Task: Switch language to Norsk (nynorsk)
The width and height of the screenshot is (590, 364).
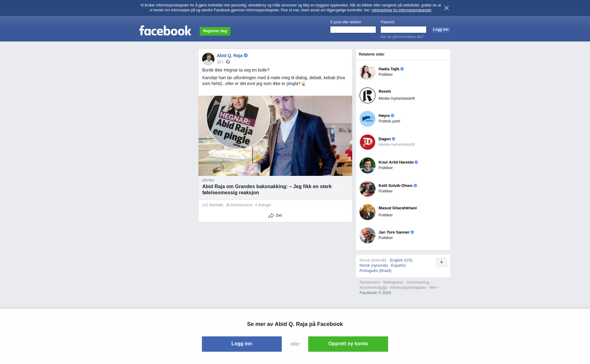Action: pos(374,265)
